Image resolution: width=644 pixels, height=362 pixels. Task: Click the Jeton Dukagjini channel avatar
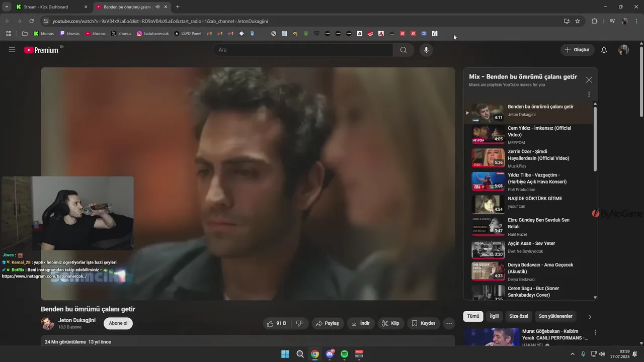(x=48, y=323)
